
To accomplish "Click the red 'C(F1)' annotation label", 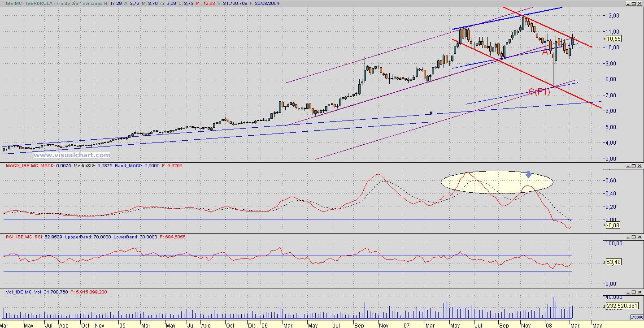I will 539,92.
